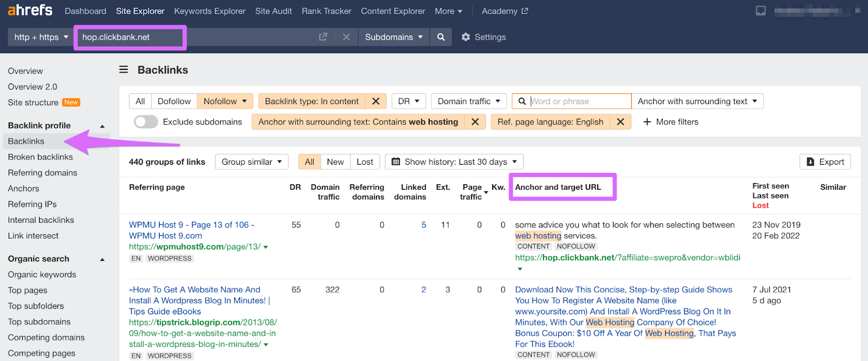Open Site Explorer tab
The image size is (868, 361).
[x=140, y=11]
